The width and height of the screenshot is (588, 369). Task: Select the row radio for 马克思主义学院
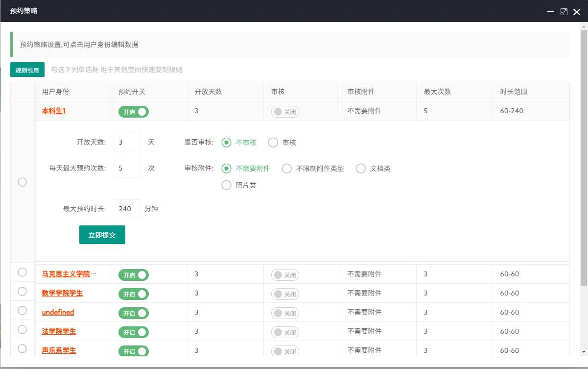tap(22, 272)
